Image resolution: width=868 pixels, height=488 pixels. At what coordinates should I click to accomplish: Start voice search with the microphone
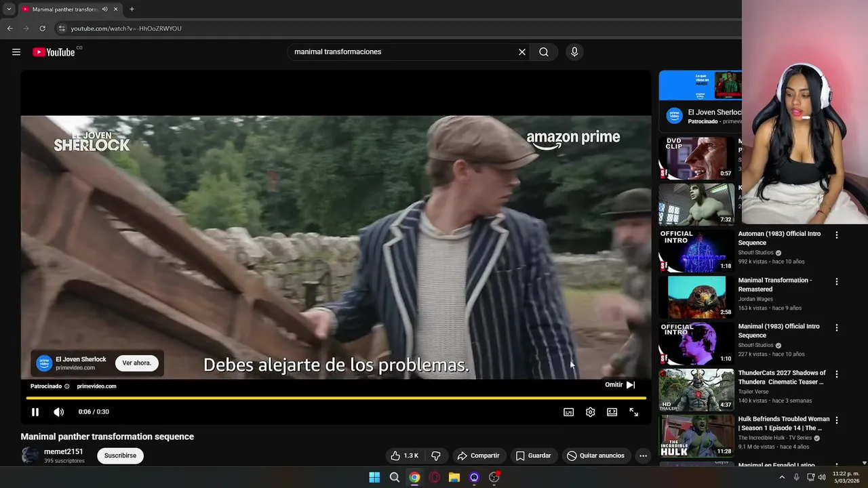tap(574, 52)
